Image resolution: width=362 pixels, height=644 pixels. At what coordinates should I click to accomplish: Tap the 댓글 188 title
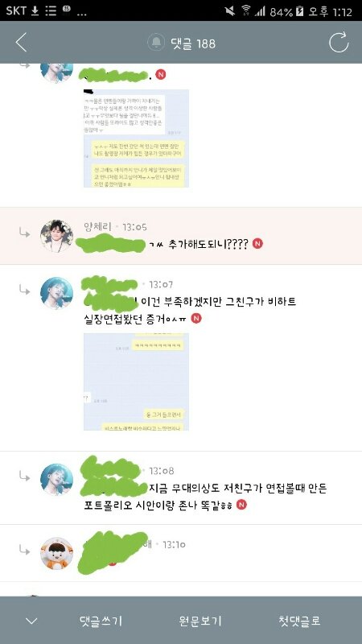tap(193, 43)
